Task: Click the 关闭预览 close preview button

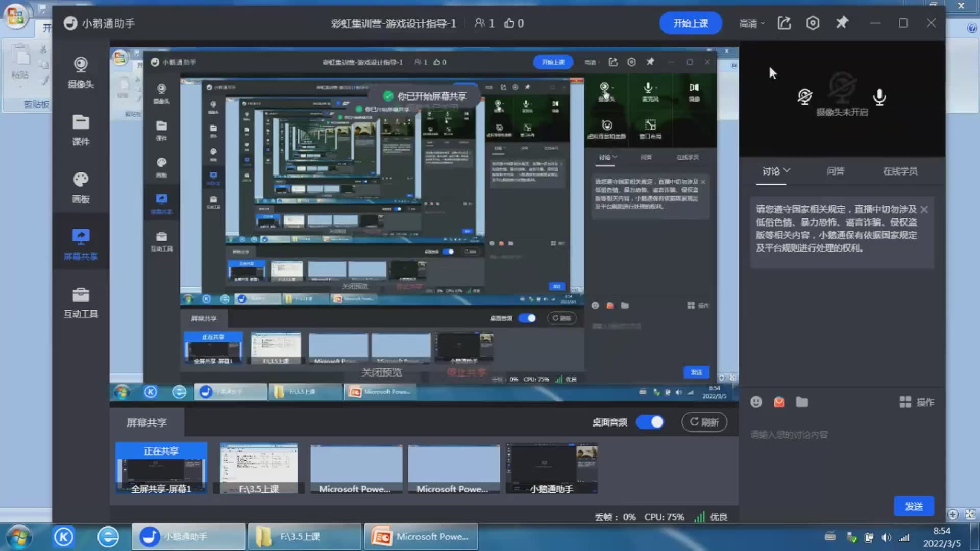Action: [x=381, y=372]
